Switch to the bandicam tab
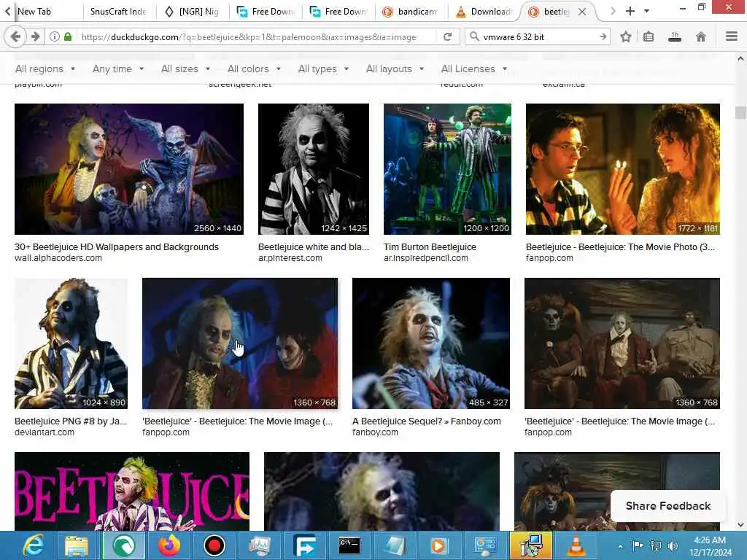The image size is (747, 560). 411,12
